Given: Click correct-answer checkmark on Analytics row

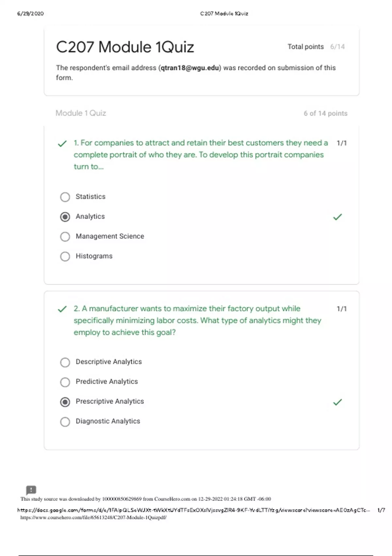Looking at the screenshot, I should pyautogui.click(x=337, y=217).
